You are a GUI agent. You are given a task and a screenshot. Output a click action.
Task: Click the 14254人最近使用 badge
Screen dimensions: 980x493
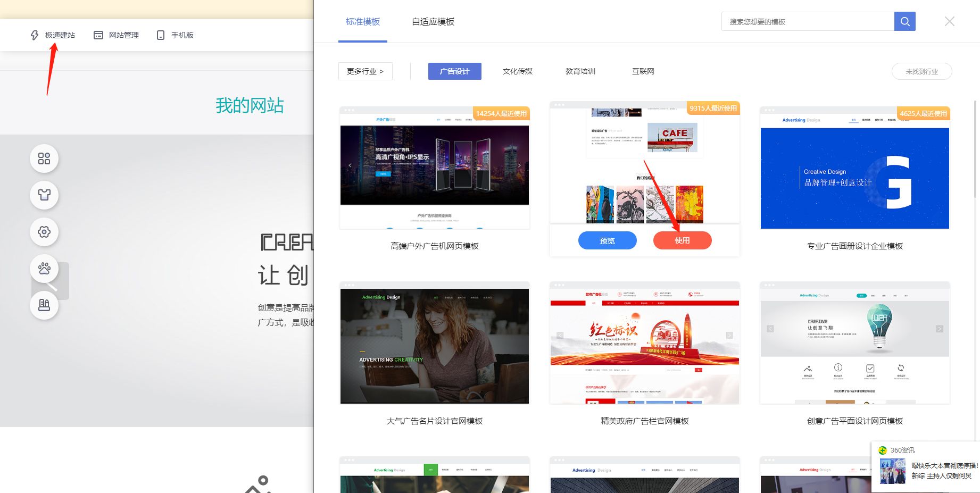click(x=501, y=113)
